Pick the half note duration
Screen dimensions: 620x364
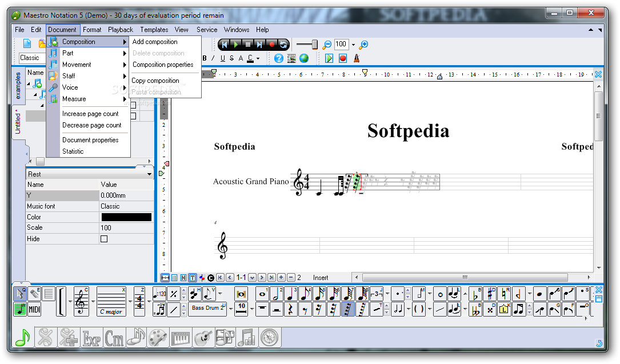276,294
